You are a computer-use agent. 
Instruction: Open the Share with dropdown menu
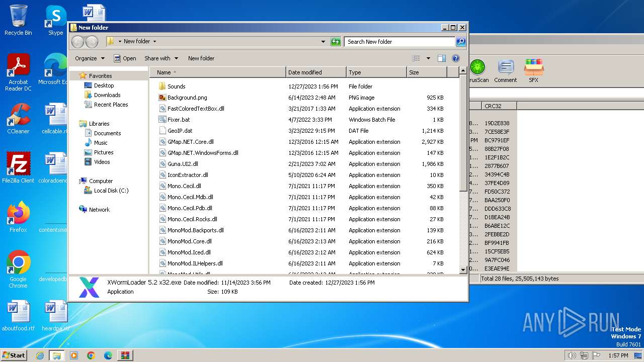tap(161, 58)
